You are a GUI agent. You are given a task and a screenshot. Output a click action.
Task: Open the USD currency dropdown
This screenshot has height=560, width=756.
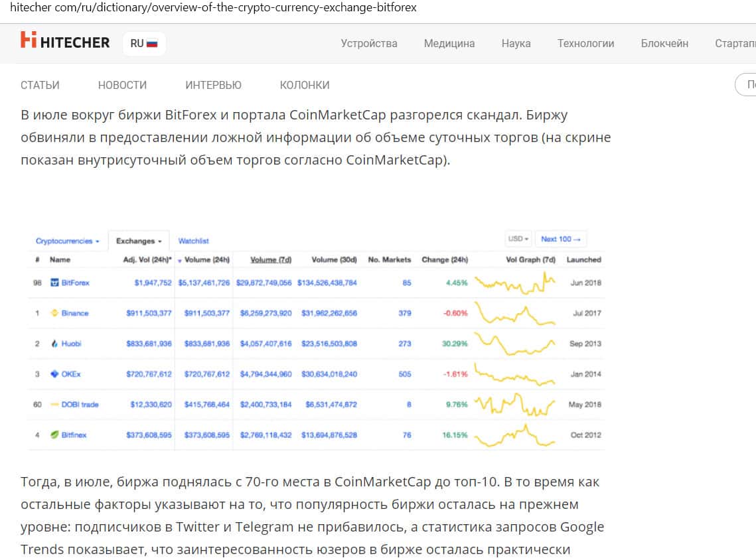tap(518, 239)
